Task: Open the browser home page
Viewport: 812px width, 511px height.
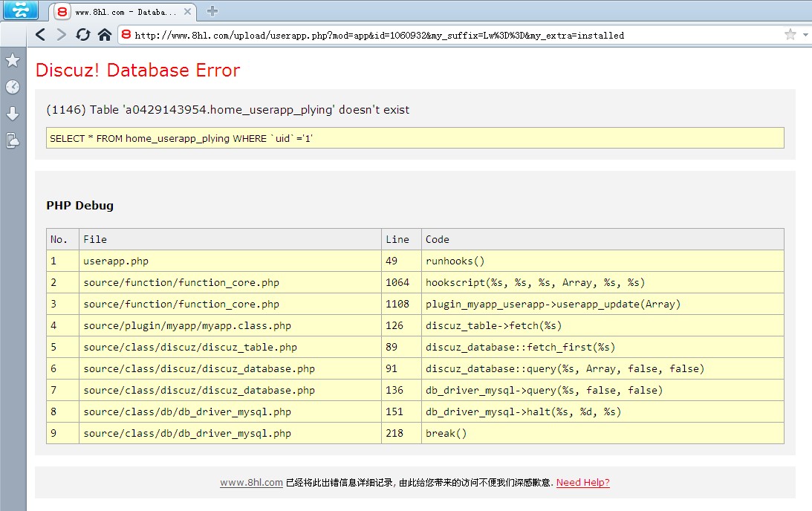Action: click(x=105, y=35)
